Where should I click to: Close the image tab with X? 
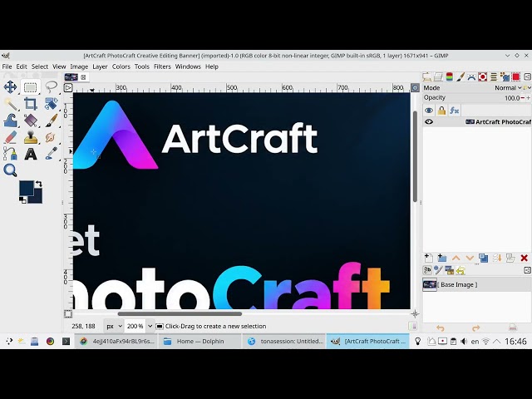[x=83, y=77]
